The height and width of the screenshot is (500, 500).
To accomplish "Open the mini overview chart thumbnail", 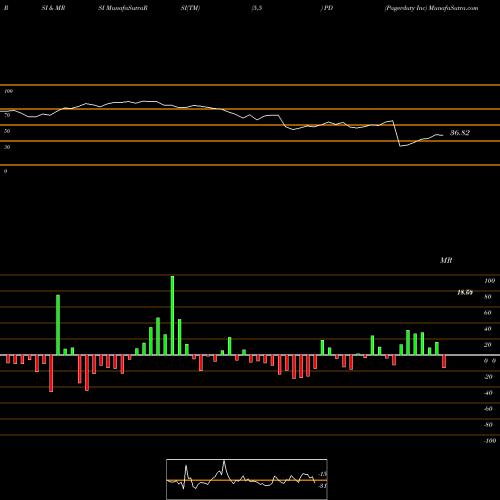I will point(247,479).
